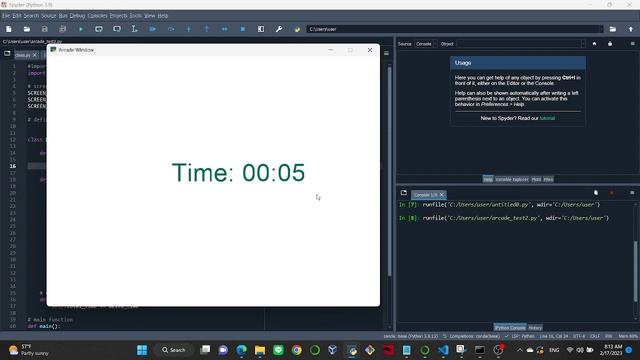Open the Windows Start button

click(x=142, y=350)
